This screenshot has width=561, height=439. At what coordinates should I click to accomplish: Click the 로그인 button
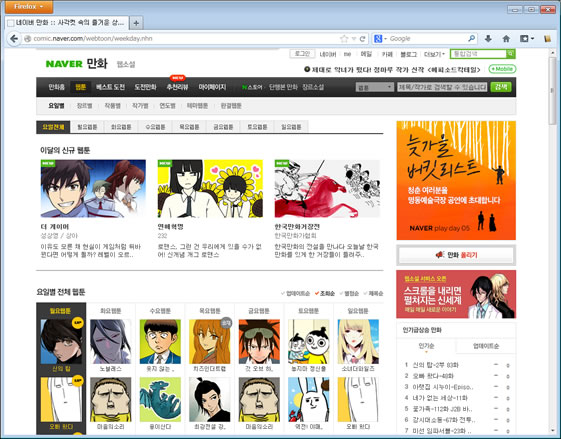point(302,54)
